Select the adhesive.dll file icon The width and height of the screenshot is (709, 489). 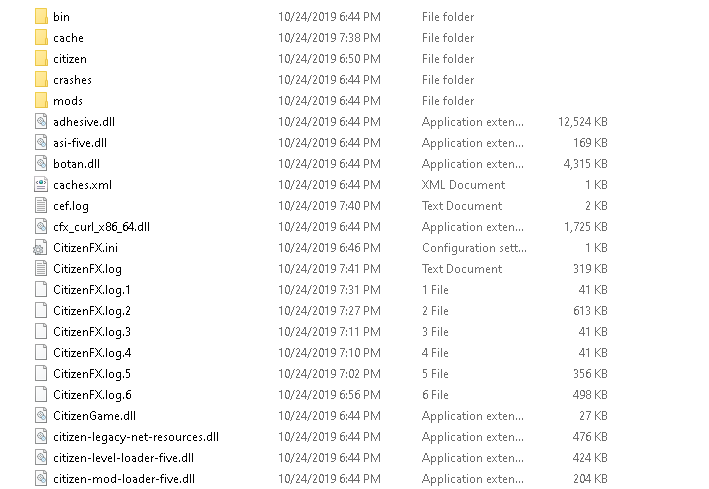point(41,122)
